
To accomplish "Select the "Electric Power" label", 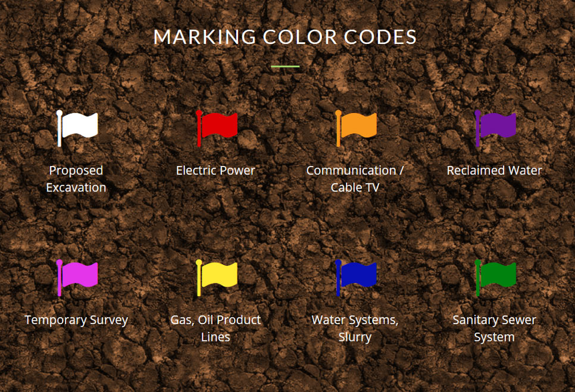I will coord(215,170).
